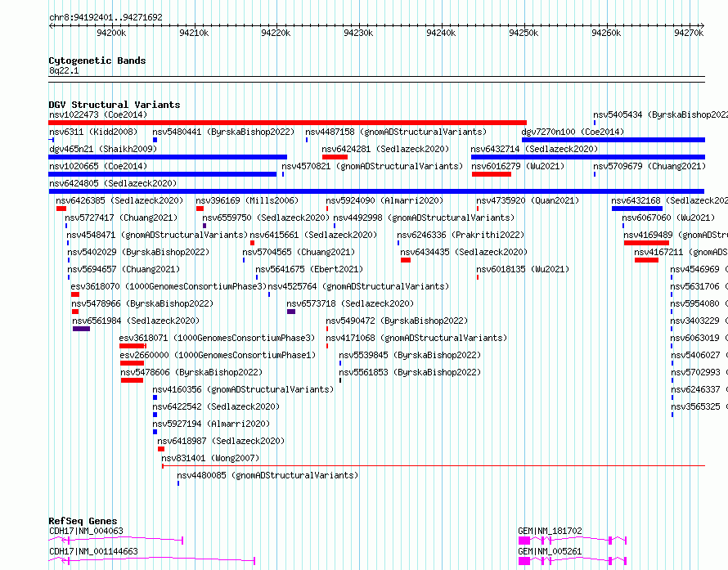
Task: Click the red nsv6424281 variant bar
Action: [335, 157]
